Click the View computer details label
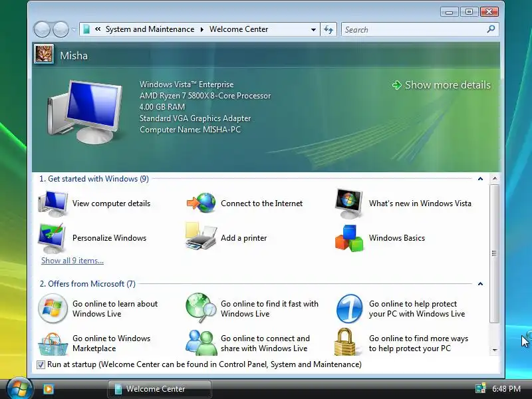The height and width of the screenshot is (399, 532). click(x=111, y=203)
